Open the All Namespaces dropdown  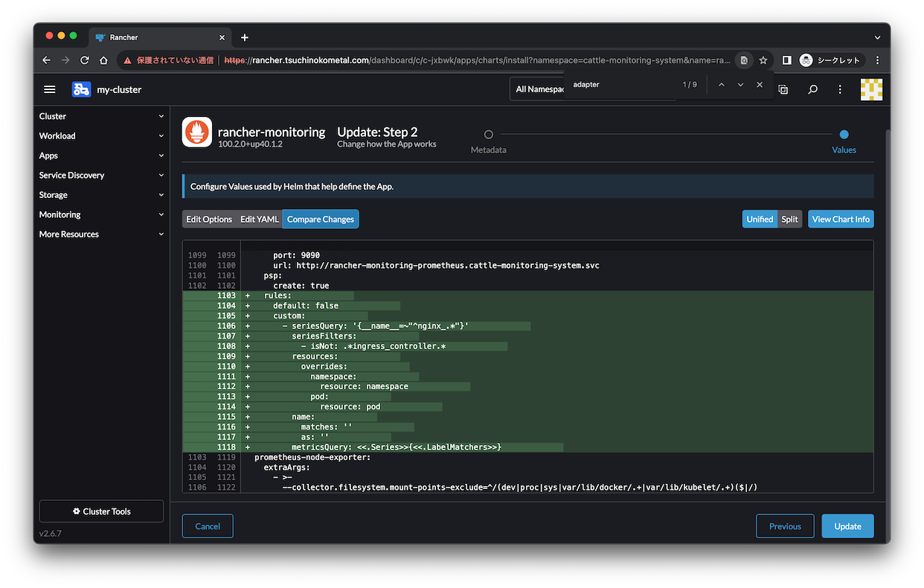pyautogui.click(x=539, y=89)
